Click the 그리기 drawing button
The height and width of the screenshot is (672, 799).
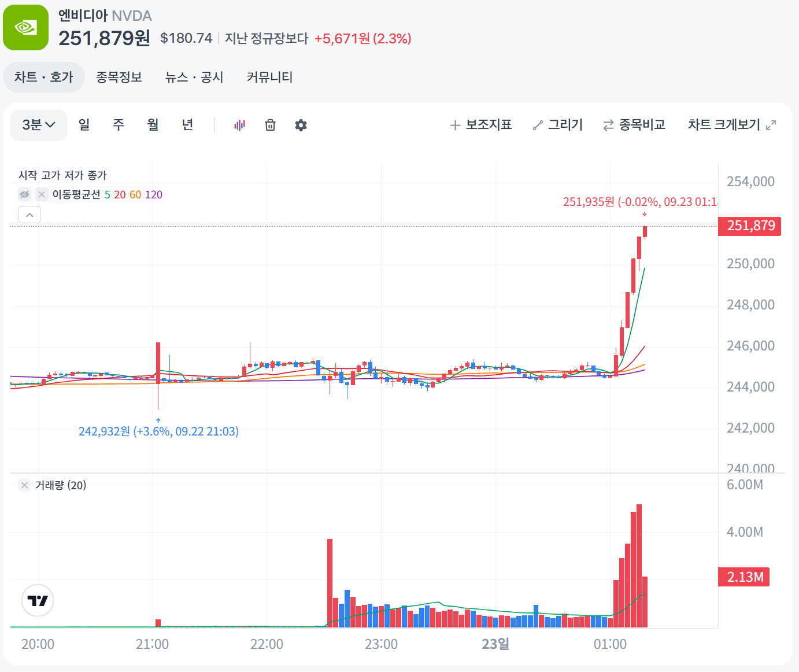(x=558, y=125)
